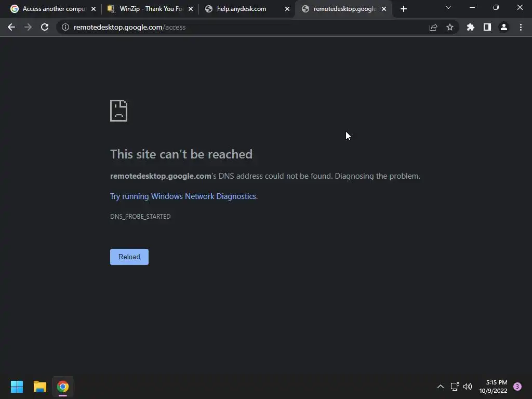Go back to the previous page
532x399 pixels.
pos(11,27)
